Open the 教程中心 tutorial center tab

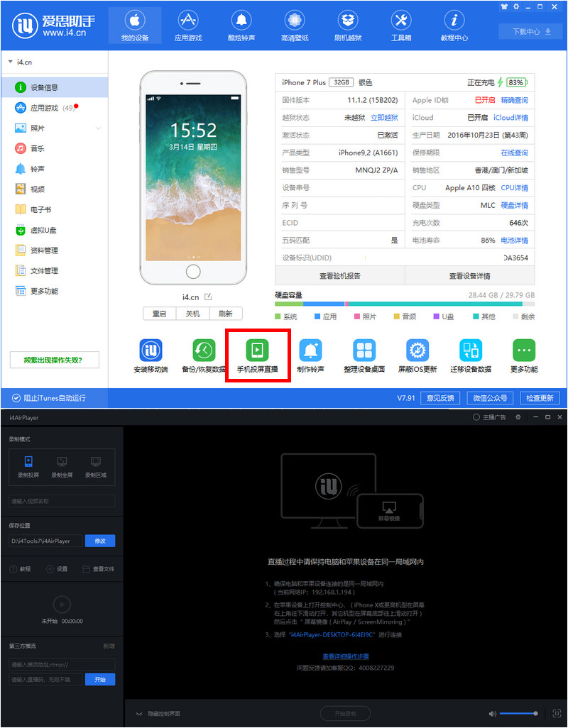click(454, 25)
